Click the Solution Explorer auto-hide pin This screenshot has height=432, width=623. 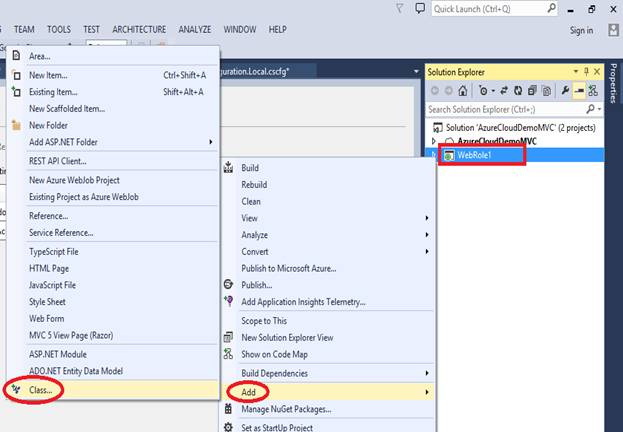tap(586, 72)
